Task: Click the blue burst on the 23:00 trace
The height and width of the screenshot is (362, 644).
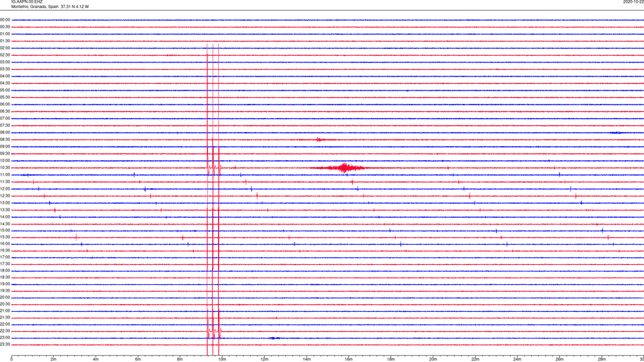Action: (x=274, y=338)
